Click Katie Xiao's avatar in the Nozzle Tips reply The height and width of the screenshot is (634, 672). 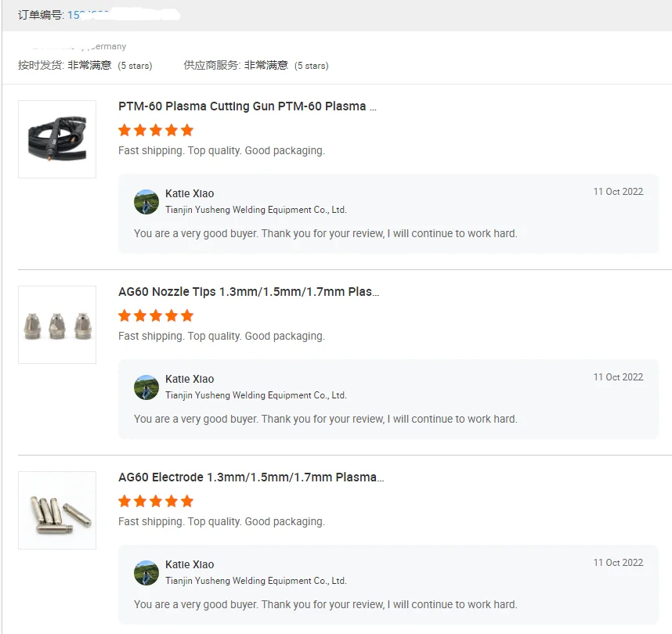tap(146, 387)
